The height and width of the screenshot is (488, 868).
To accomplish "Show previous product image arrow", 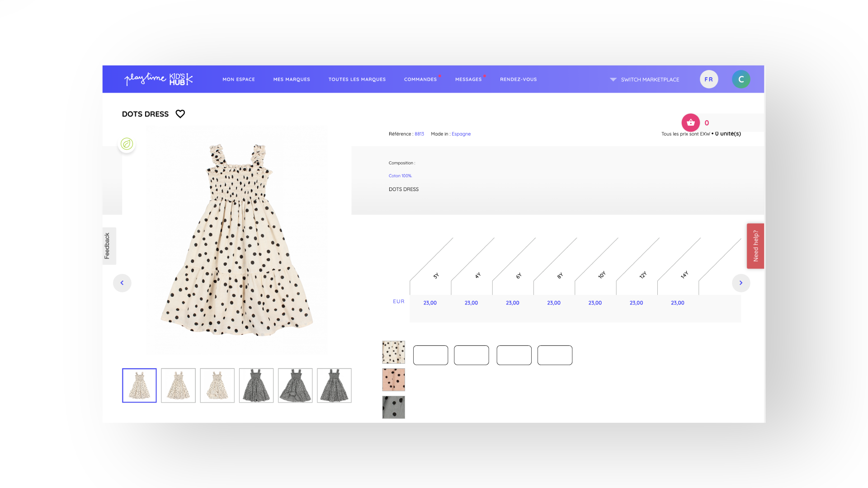I will pyautogui.click(x=122, y=283).
